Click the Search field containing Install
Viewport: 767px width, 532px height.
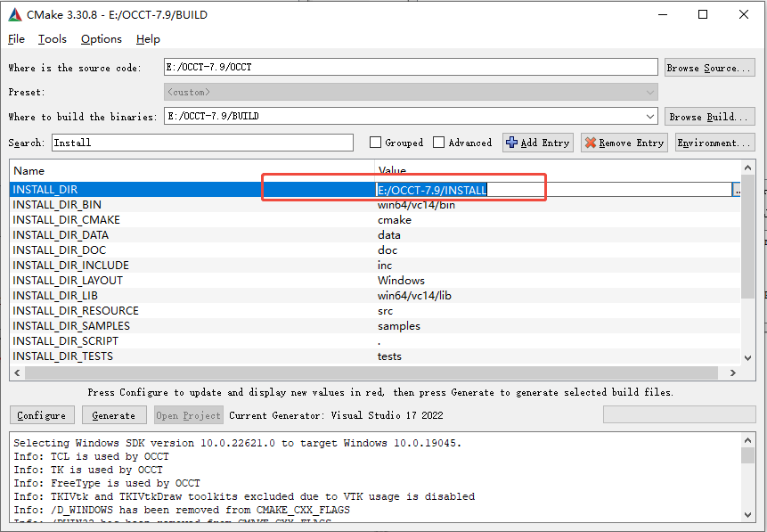tap(202, 143)
